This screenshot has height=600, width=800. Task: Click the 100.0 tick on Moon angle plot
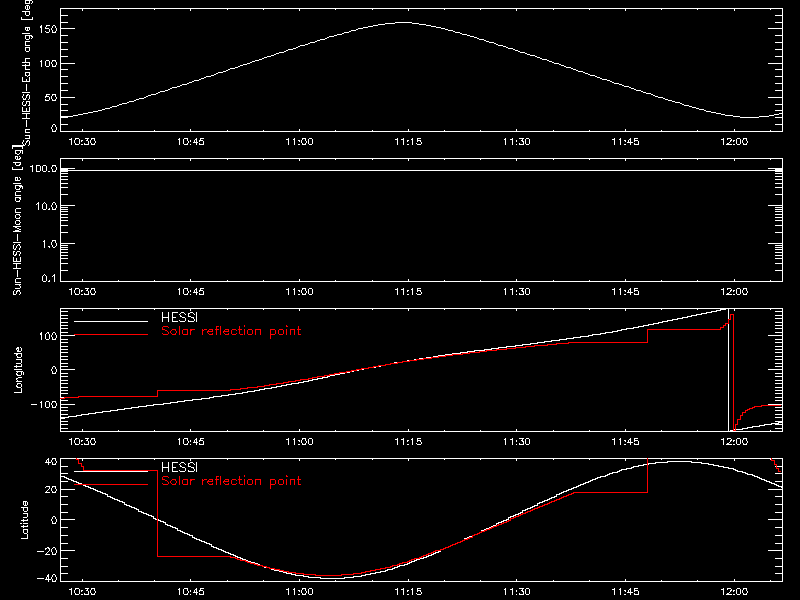click(x=43, y=168)
